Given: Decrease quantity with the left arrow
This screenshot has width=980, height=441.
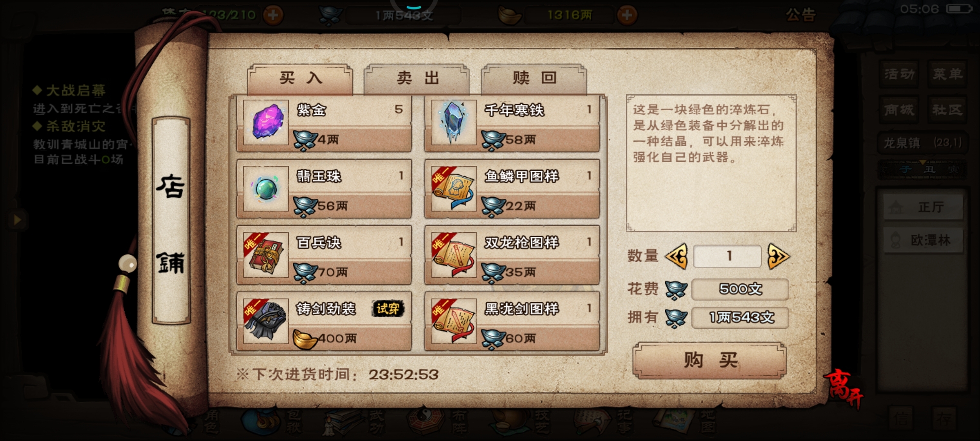Looking at the screenshot, I should click(677, 256).
